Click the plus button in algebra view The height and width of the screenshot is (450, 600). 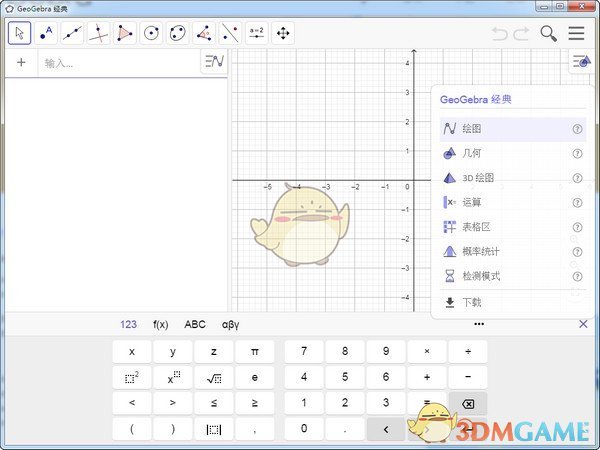21,62
